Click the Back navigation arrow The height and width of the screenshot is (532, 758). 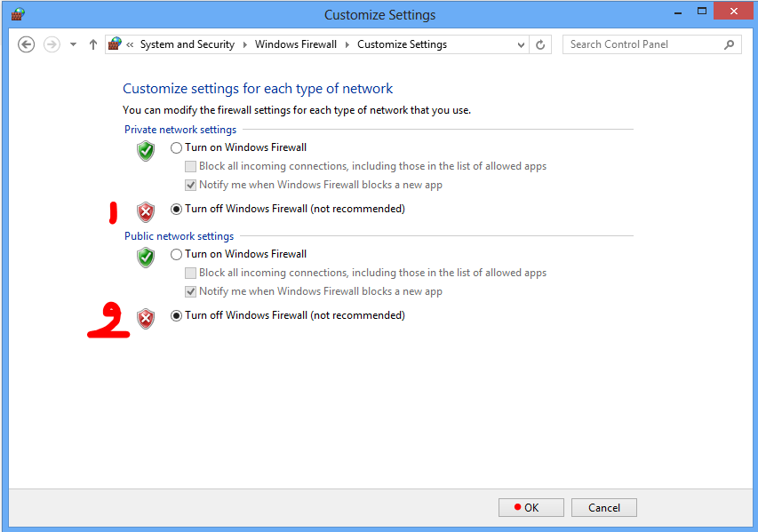click(26, 44)
